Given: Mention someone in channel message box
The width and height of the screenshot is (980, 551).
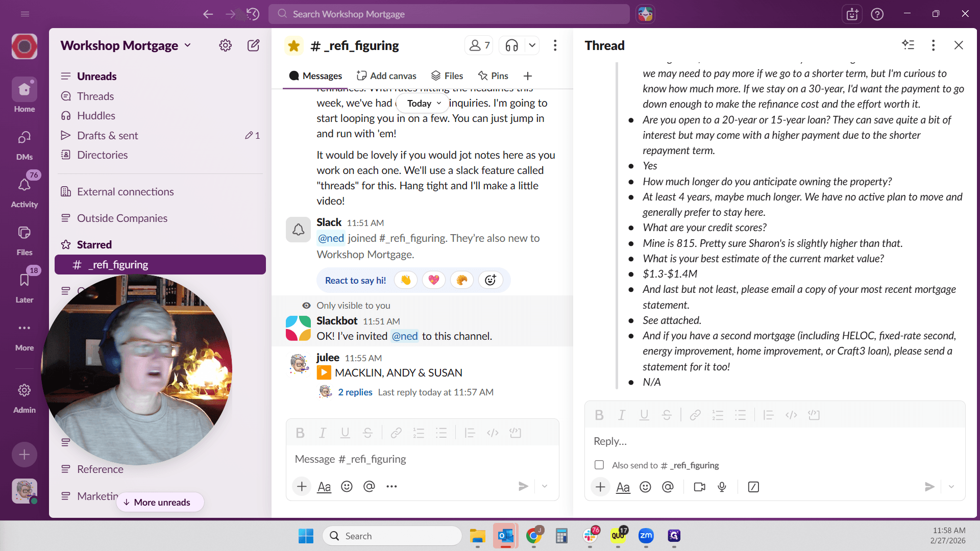Looking at the screenshot, I should pyautogui.click(x=369, y=486).
